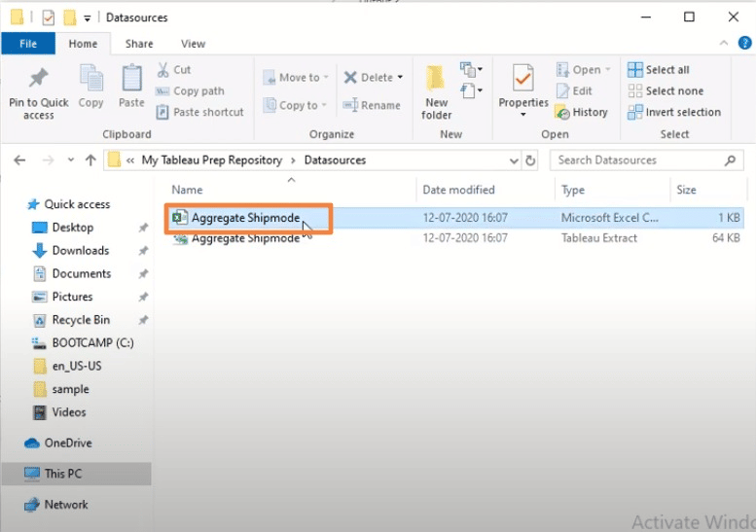Click the Cut scissors icon
The width and height of the screenshot is (756, 532).
pyautogui.click(x=162, y=70)
